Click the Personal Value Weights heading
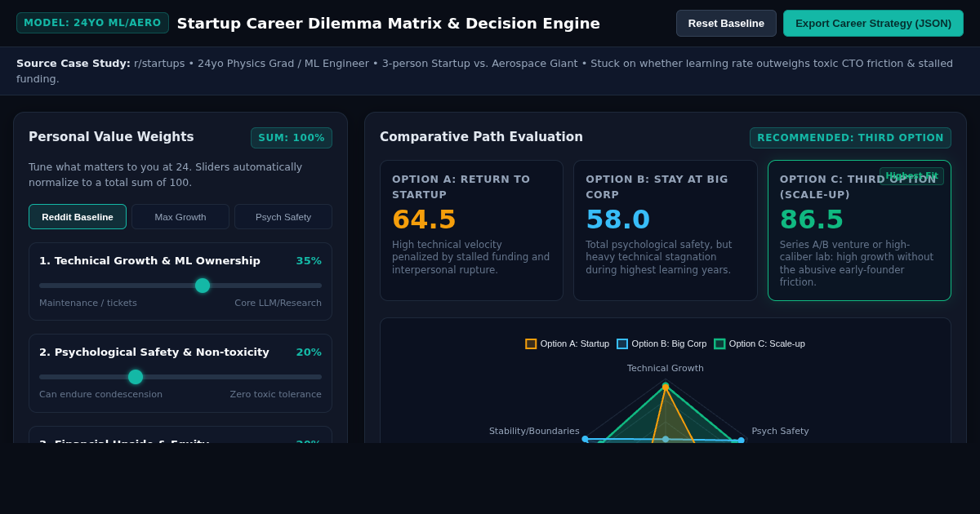 (111, 137)
